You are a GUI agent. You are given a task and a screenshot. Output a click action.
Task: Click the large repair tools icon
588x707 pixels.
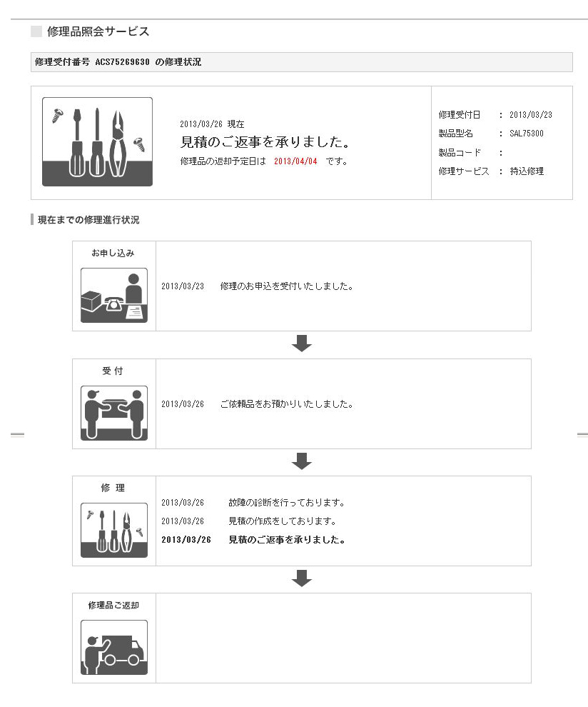pyautogui.click(x=97, y=141)
